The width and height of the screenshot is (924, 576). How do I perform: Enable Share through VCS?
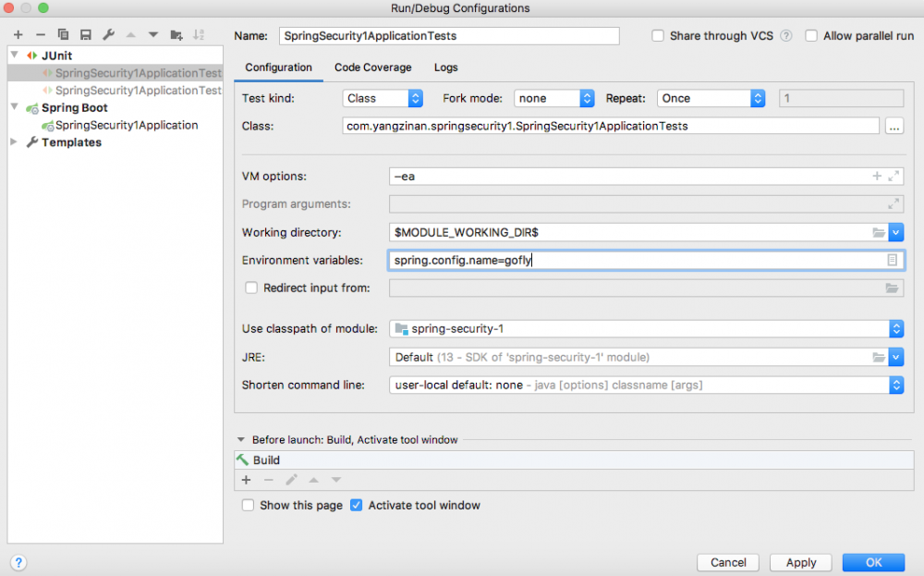(657, 35)
